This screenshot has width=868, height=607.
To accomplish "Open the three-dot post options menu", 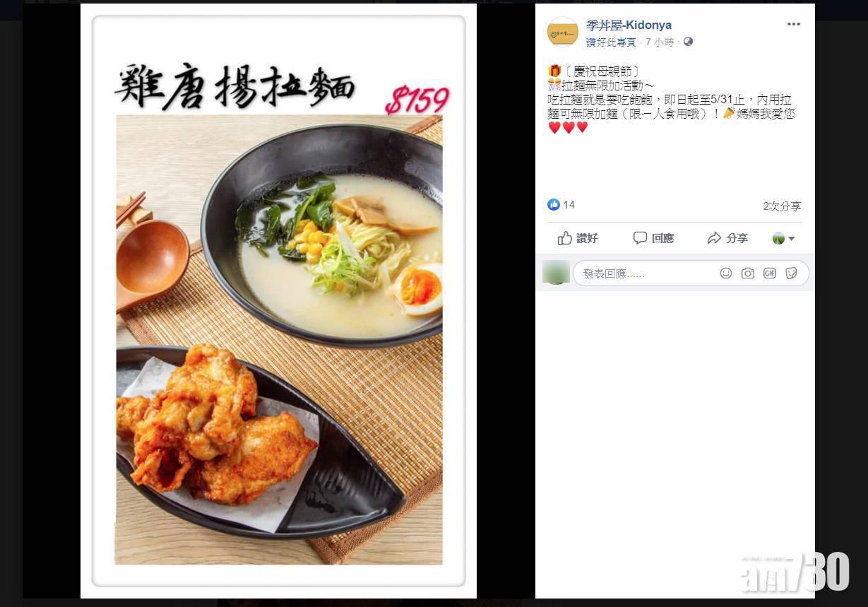I will (794, 24).
